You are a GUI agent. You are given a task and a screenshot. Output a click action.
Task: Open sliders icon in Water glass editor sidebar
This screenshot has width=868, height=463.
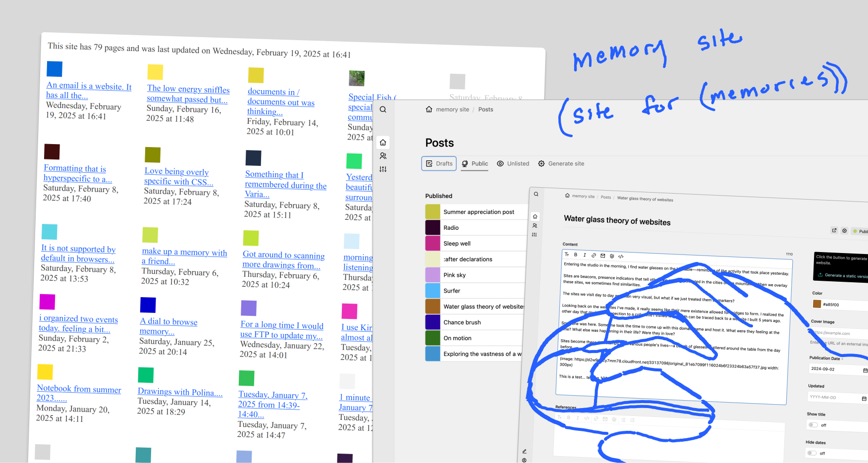pyautogui.click(x=534, y=235)
